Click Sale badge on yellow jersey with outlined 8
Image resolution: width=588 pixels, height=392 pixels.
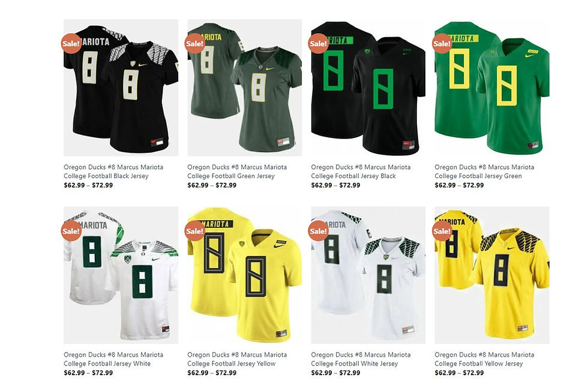coord(194,231)
